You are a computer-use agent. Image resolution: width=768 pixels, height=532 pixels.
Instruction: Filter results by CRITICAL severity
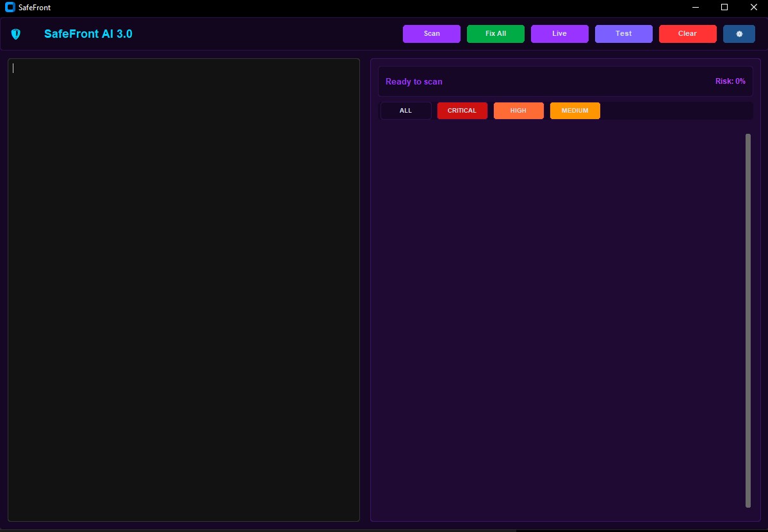pos(462,110)
